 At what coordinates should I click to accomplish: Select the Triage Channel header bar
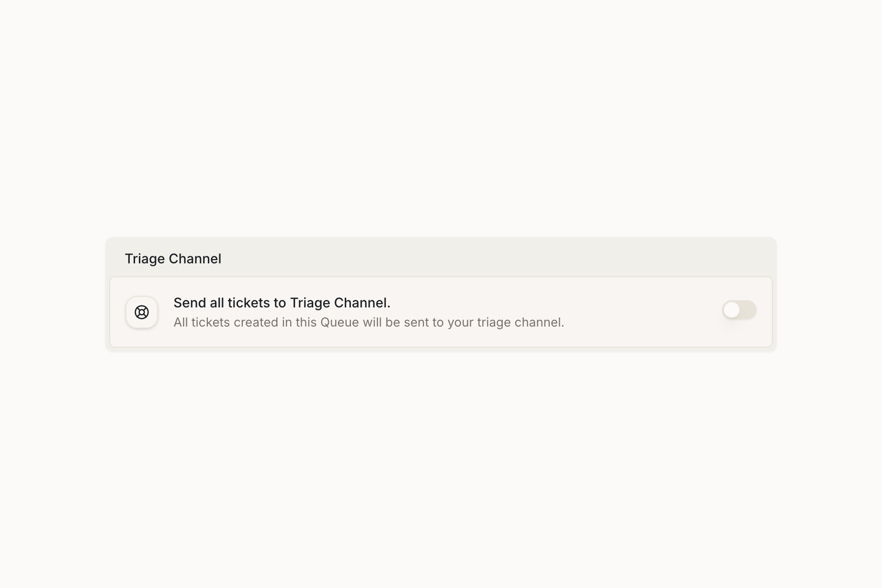[x=441, y=258]
